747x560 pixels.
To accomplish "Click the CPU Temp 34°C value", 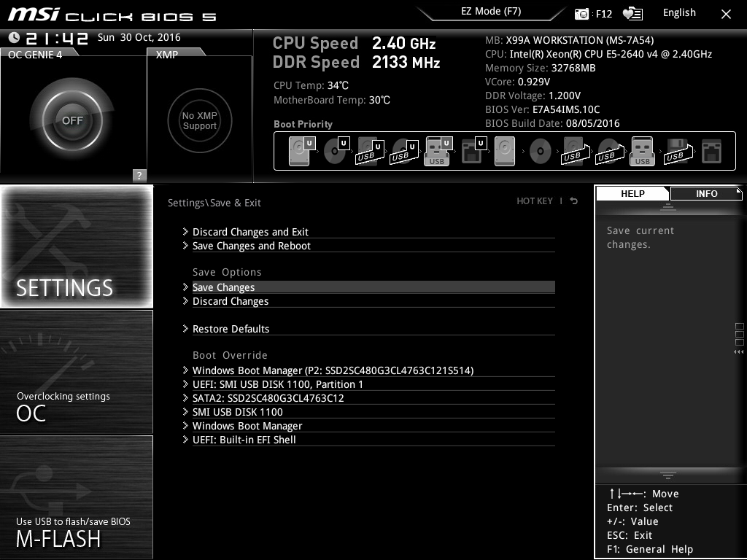I will pos(338,85).
